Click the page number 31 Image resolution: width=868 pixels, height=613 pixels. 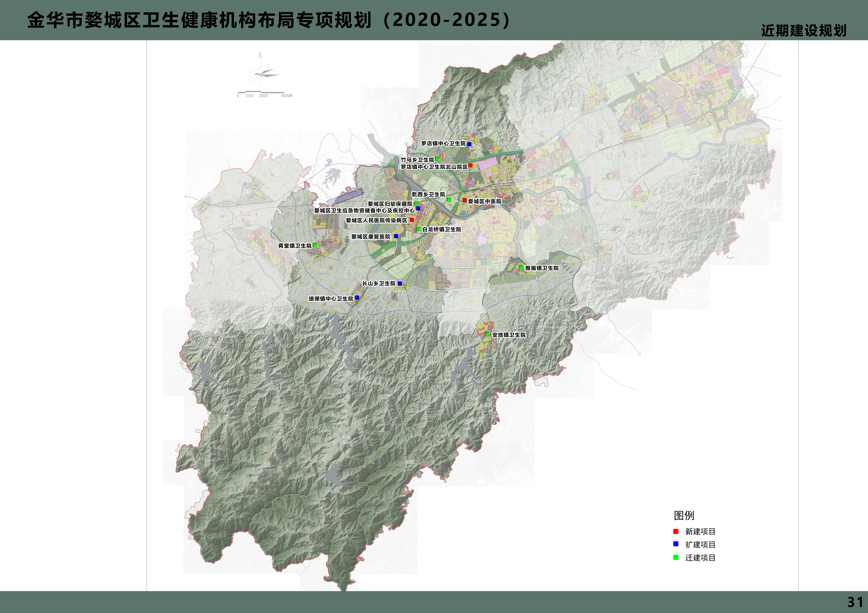[855, 602]
